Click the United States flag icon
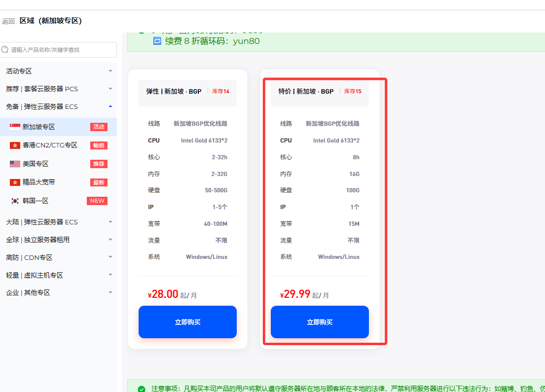The height and width of the screenshot is (392, 545). 15,164
